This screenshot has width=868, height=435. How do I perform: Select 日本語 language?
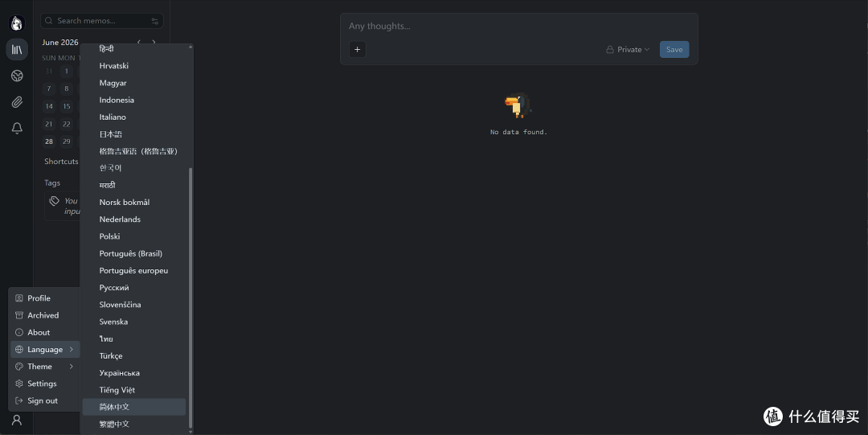pos(134,134)
